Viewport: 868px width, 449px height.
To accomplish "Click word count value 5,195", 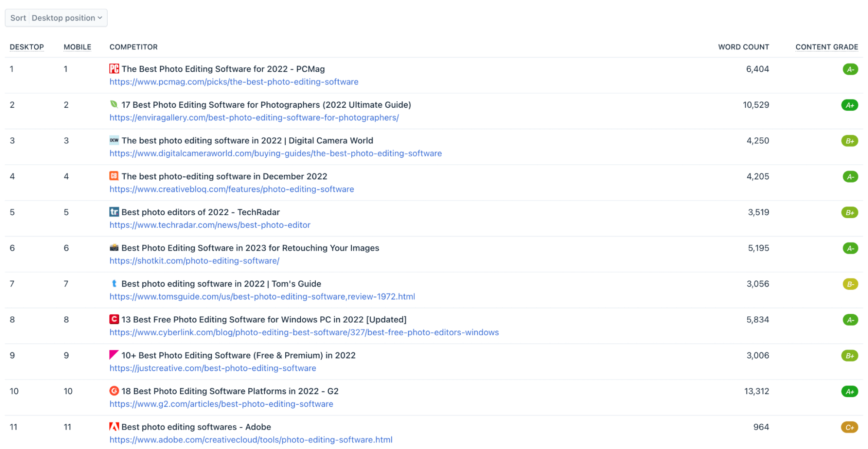I will [758, 248].
